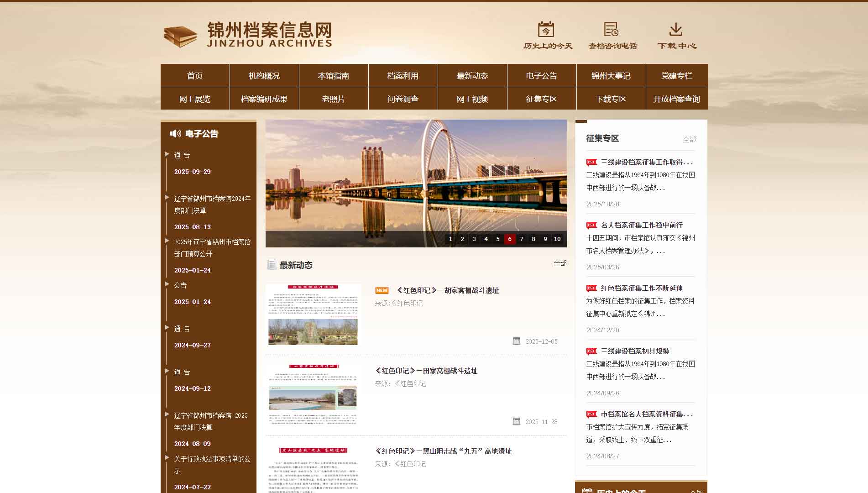Jump to banner slide 7
The image size is (868, 493).
(x=522, y=239)
